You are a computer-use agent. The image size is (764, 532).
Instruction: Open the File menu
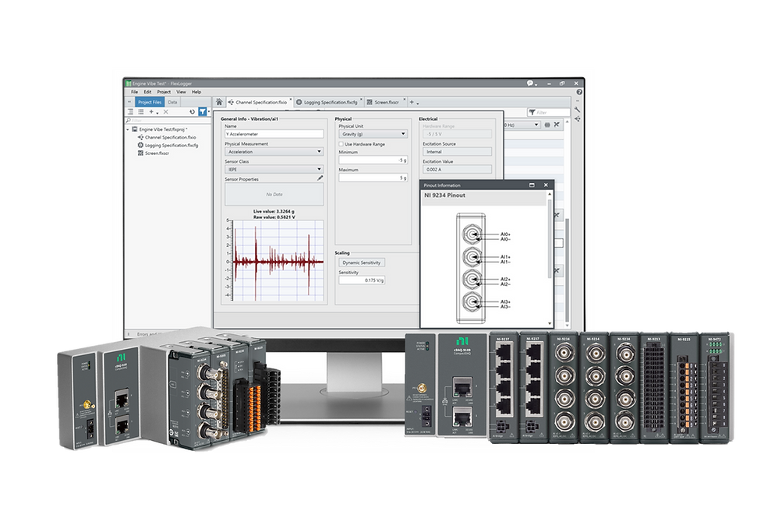[x=134, y=91]
